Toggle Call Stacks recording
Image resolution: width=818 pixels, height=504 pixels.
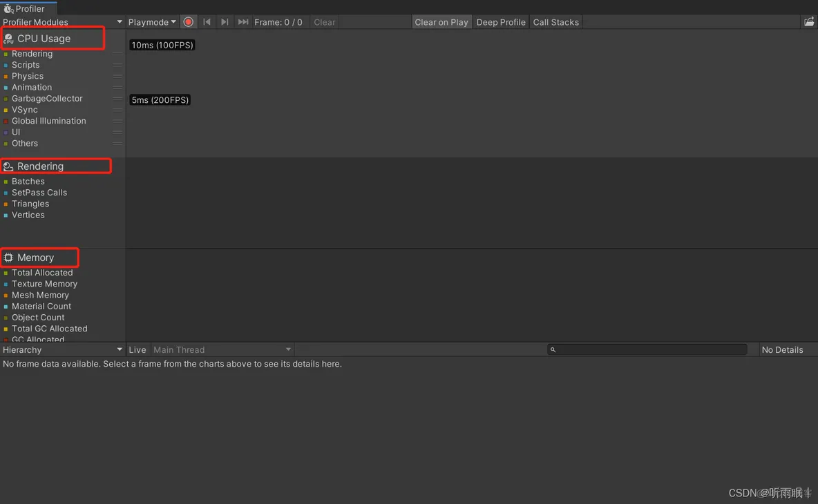pyautogui.click(x=555, y=22)
